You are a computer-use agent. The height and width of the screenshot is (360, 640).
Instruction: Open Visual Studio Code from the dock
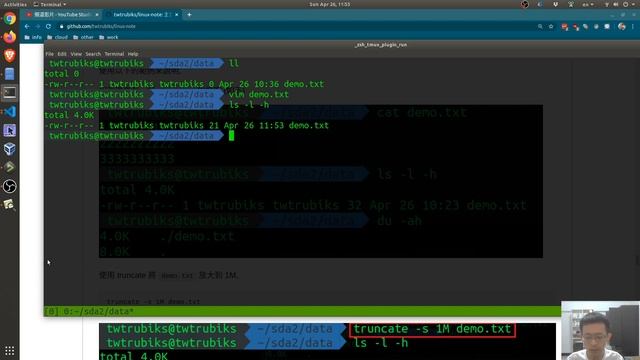point(9,111)
